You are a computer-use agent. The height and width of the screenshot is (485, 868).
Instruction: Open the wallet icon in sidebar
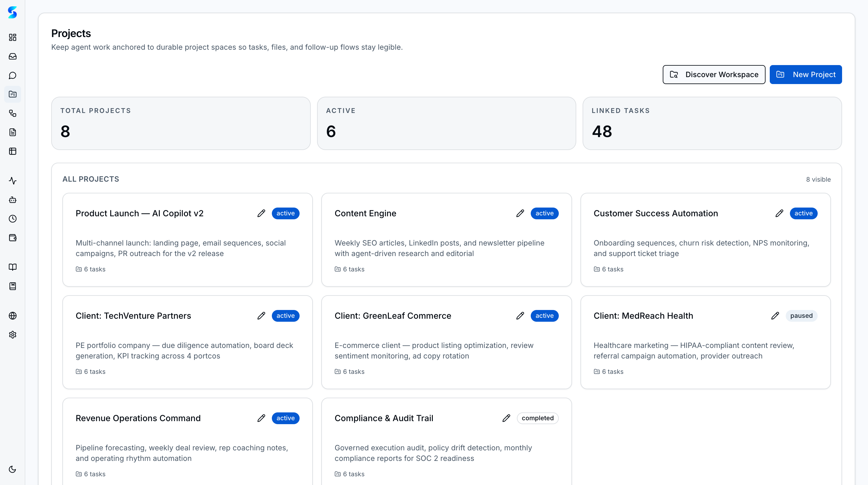[12, 238]
